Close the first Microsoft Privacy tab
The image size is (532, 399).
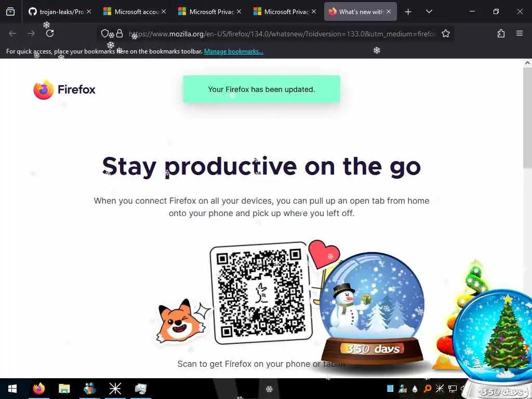(239, 11)
